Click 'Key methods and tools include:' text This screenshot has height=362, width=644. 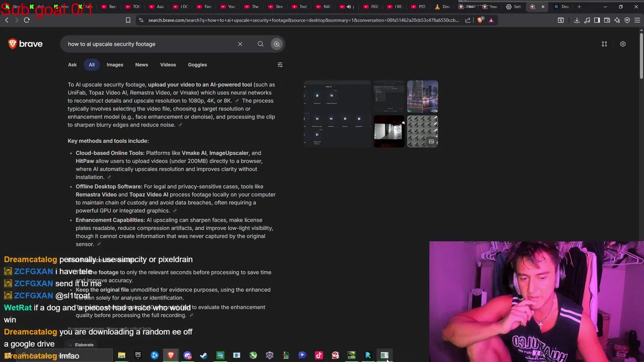click(108, 141)
